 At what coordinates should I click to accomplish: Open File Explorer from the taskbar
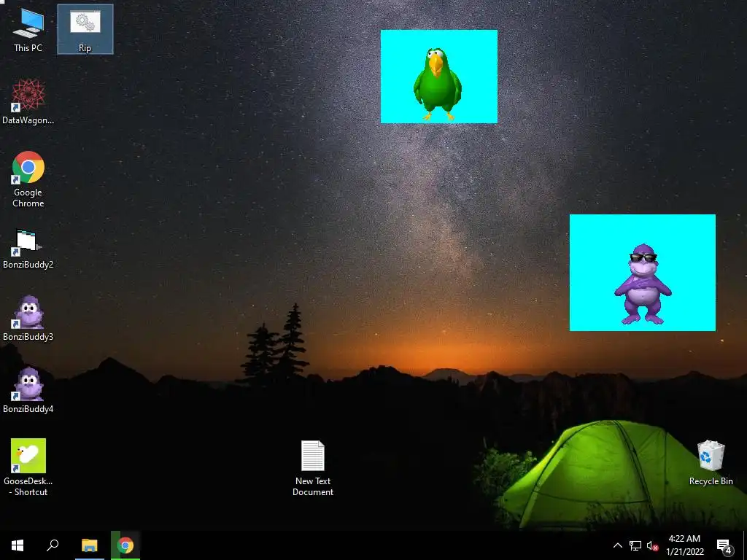click(89, 545)
